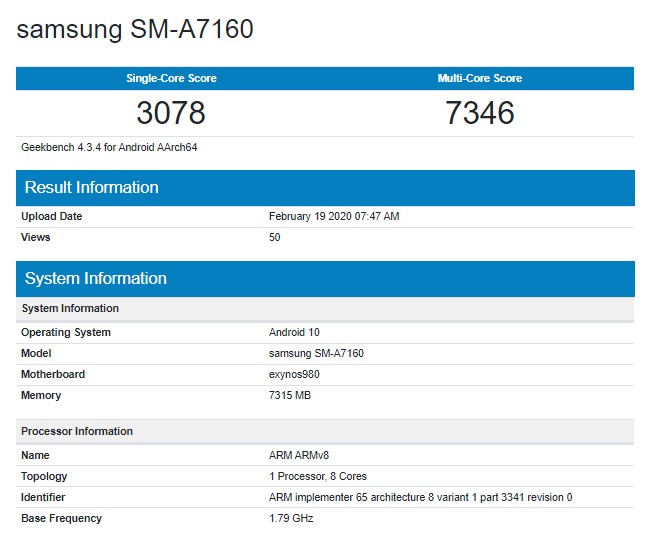647x537 pixels.
Task: Click the Memory label
Action: click(x=41, y=396)
